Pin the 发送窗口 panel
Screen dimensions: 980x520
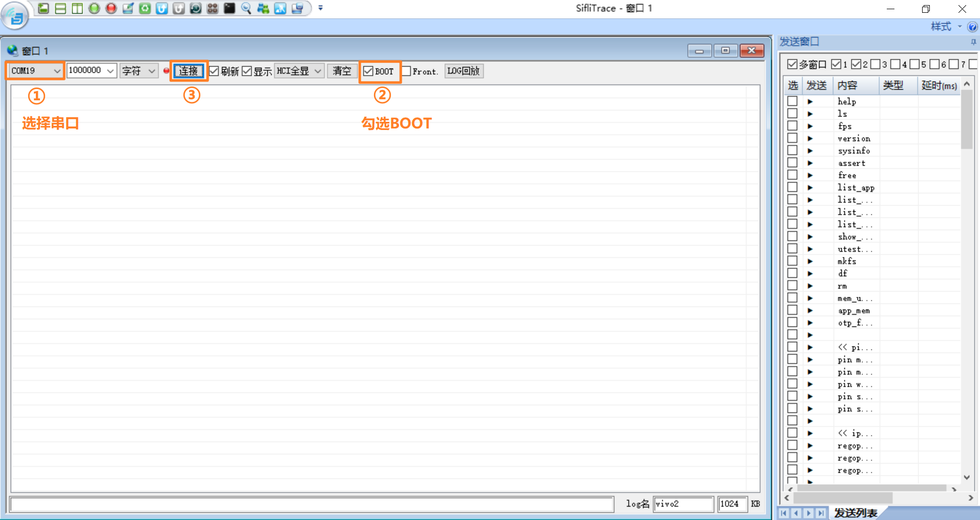(x=973, y=42)
